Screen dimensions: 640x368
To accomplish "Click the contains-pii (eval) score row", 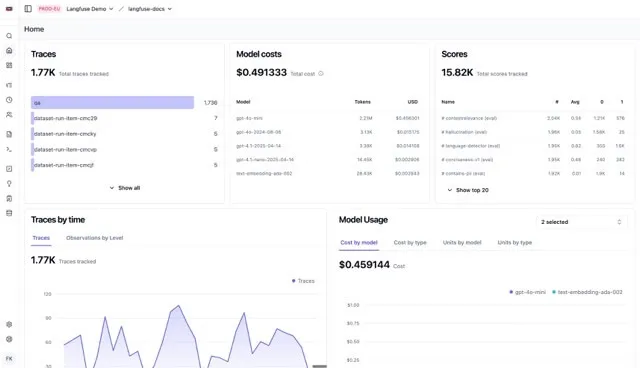I will click(x=533, y=173).
